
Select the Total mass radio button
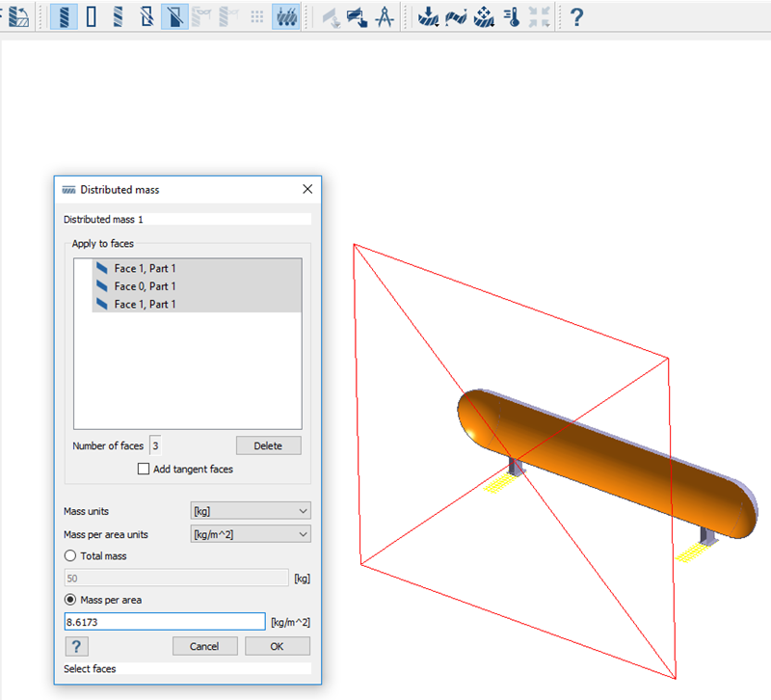tap(69, 556)
